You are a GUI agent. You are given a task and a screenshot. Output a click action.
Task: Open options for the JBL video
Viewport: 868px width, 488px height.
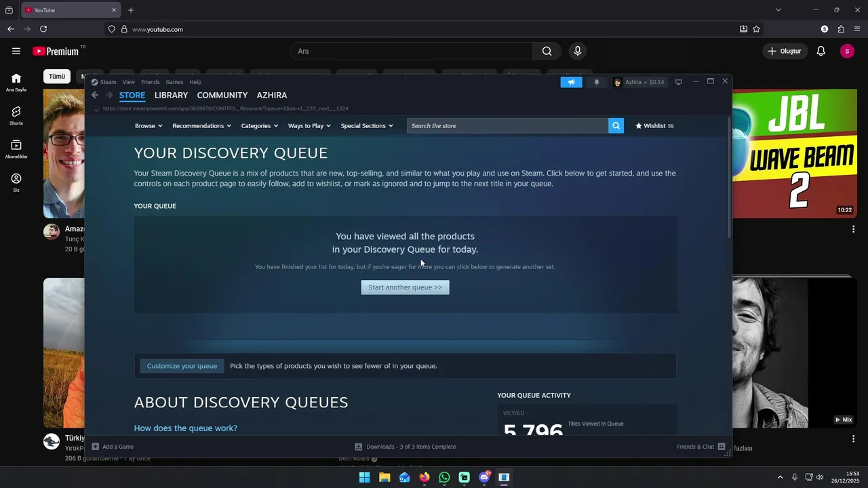tap(853, 229)
